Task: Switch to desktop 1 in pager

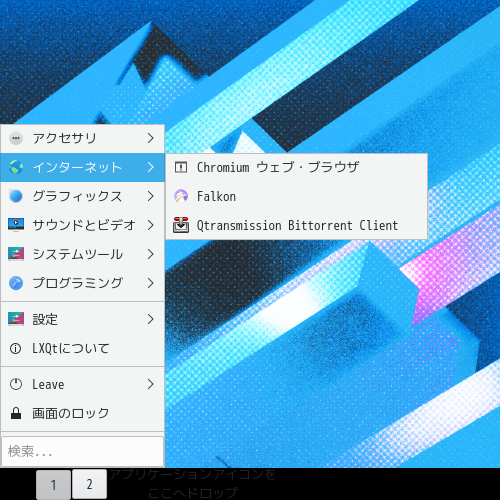Action: pyautogui.click(x=53, y=485)
